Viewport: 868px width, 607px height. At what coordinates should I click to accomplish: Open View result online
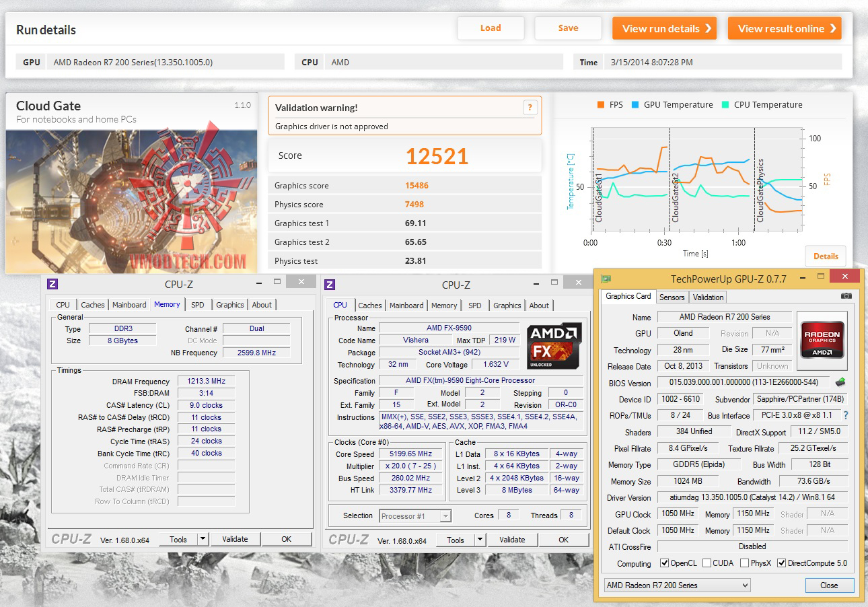pyautogui.click(x=785, y=28)
